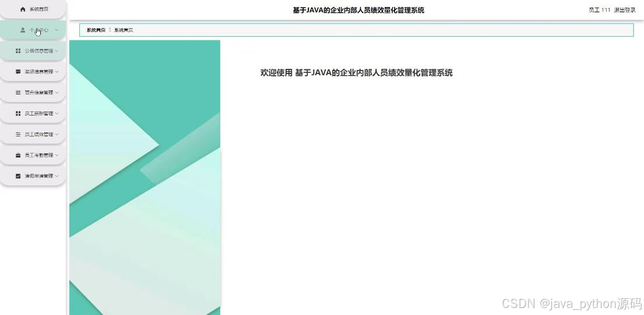The width and height of the screenshot is (644, 315).
Task: Select the 请假申请管理 menu label
Action: [39, 176]
